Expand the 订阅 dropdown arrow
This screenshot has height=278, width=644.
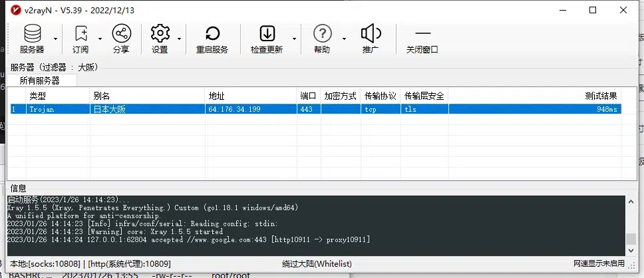pos(100,39)
